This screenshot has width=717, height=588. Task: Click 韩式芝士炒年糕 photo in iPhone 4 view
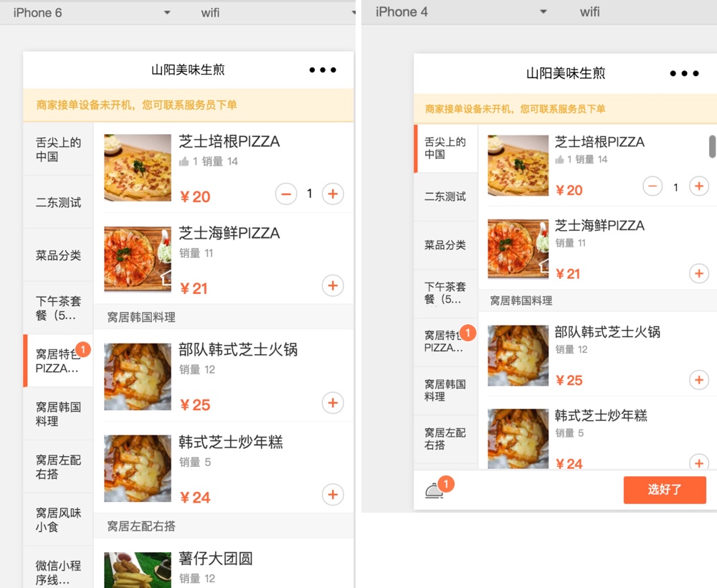click(x=518, y=439)
